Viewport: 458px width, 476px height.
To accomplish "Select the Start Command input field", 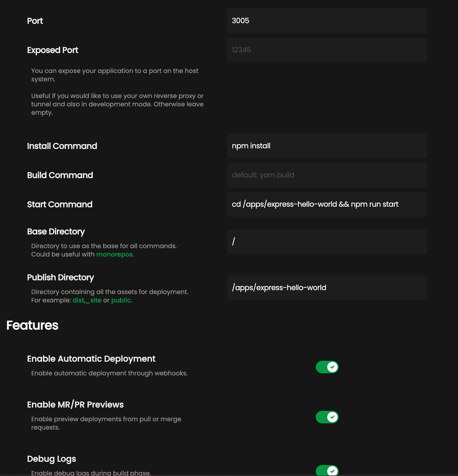I will [327, 204].
